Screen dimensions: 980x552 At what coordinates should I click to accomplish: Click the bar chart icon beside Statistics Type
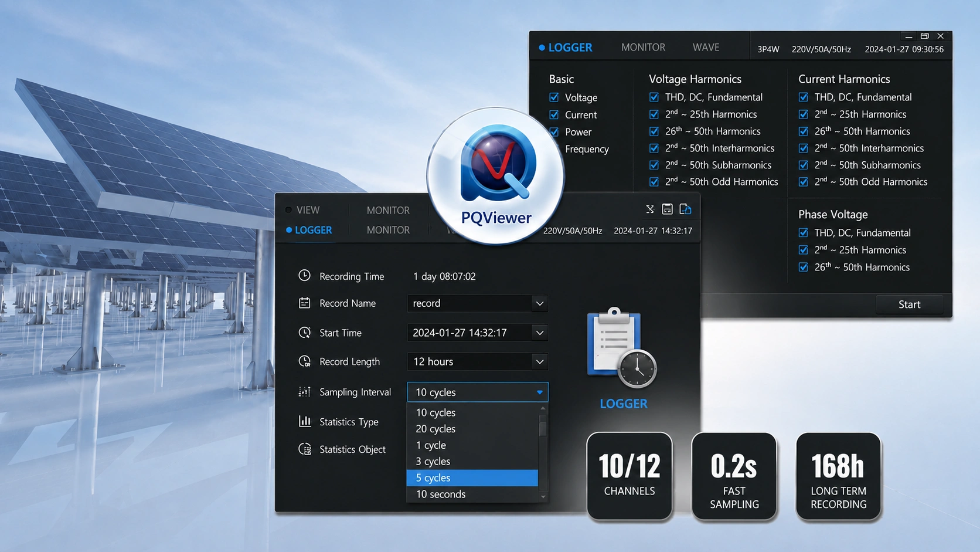(x=304, y=421)
